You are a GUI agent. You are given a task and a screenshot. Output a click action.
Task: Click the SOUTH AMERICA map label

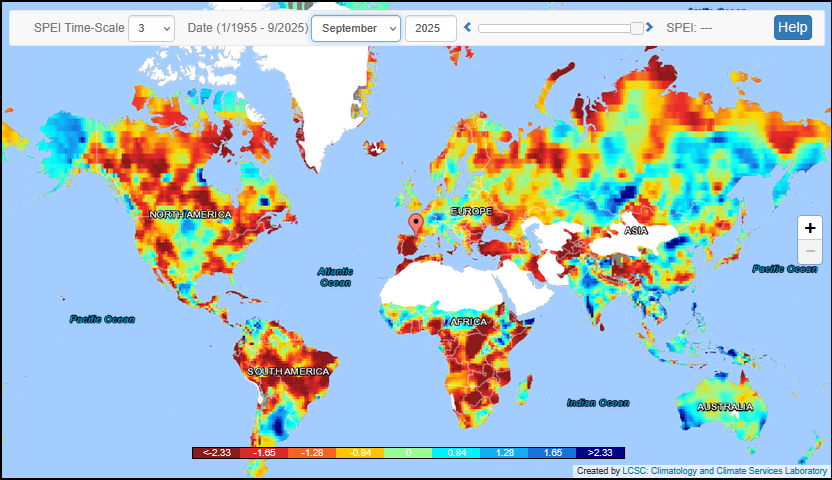click(288, 372)
